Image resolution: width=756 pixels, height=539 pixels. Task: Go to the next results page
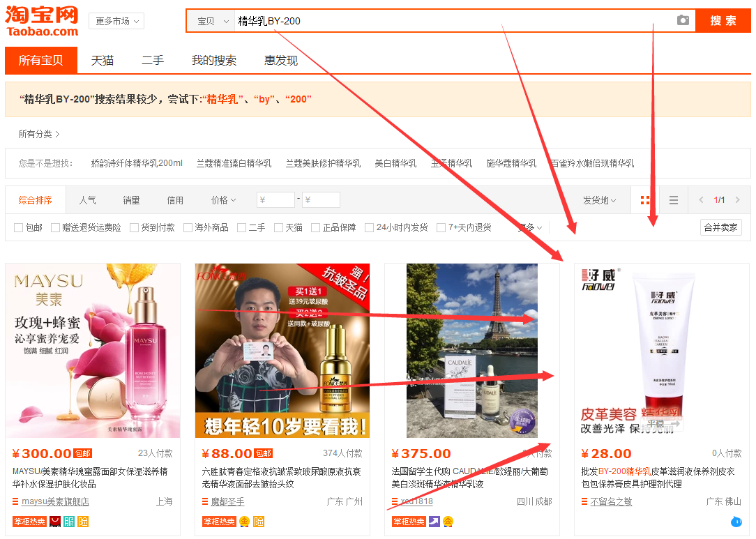737,200
